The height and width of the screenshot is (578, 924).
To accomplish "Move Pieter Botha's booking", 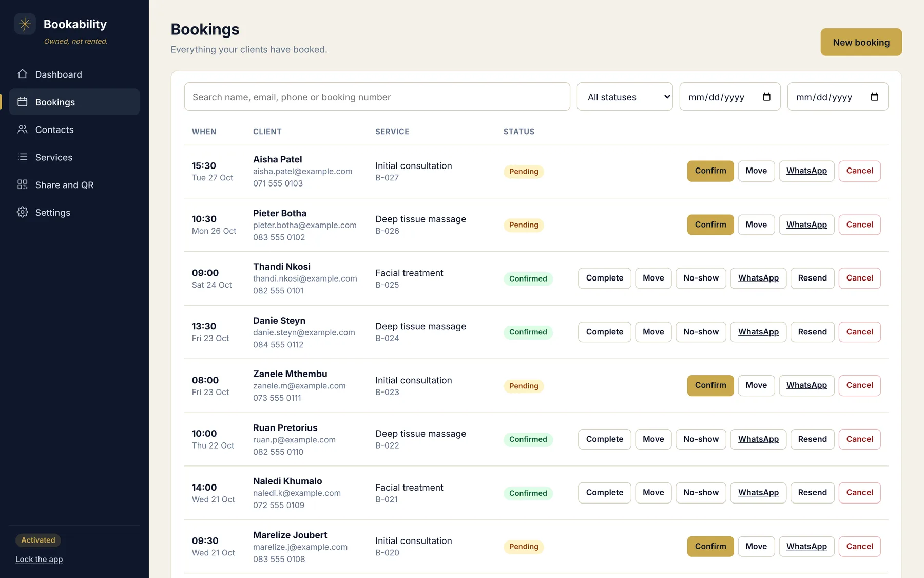I will click(756, 225).
